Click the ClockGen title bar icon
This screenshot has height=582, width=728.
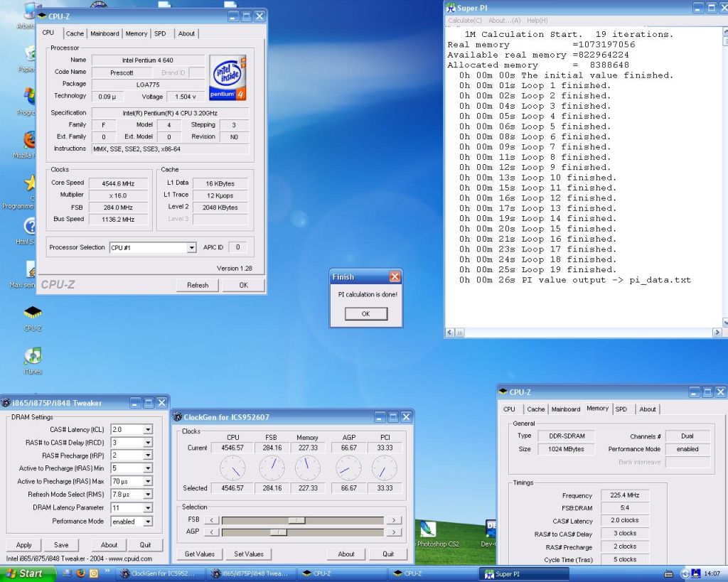(177, 416)
